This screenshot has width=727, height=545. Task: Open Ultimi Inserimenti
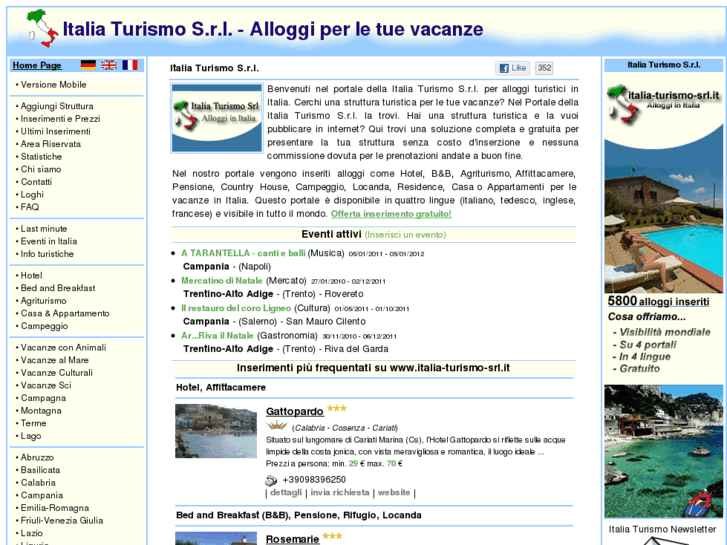click(56, 132)
